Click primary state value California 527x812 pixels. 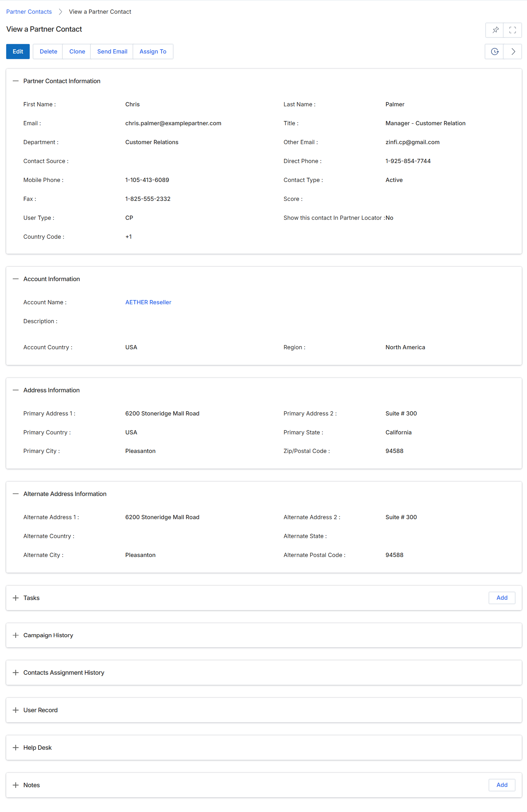[x=398, y=432]
